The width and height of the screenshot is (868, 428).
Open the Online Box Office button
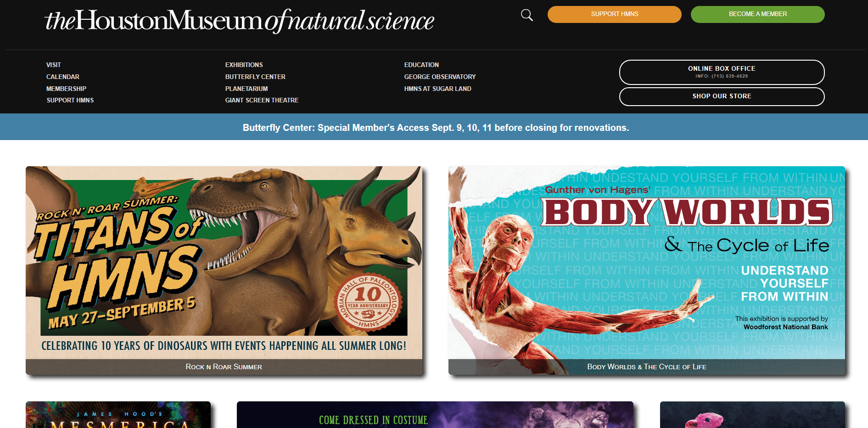[x=722, y=72]
